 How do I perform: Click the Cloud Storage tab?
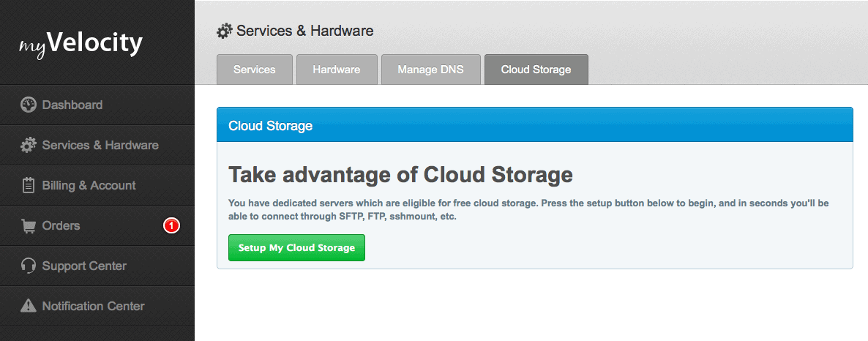coord(536,70)
